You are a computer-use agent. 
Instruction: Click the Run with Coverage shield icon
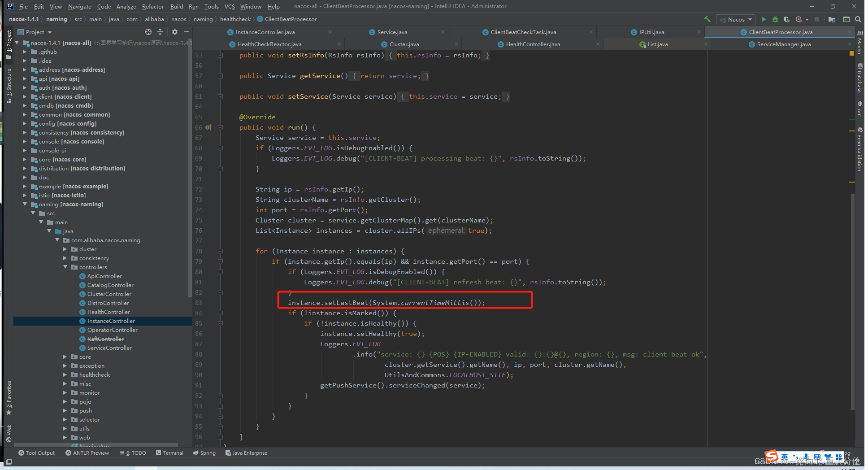point(786,19)
